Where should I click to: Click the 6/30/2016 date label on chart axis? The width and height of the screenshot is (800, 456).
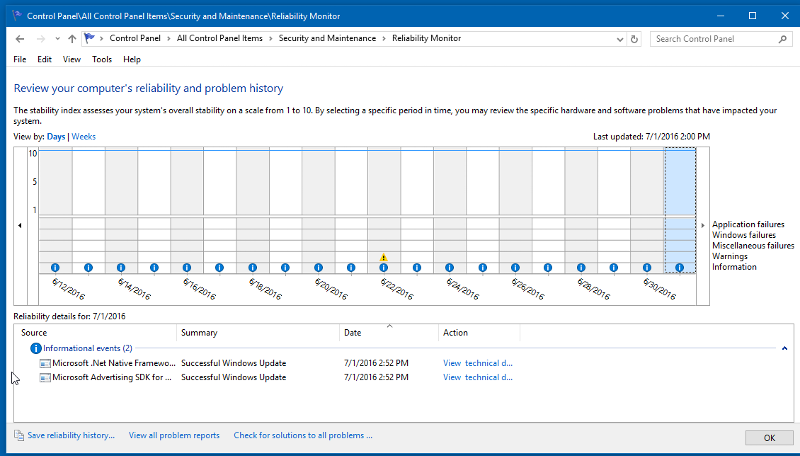(659, 289)
